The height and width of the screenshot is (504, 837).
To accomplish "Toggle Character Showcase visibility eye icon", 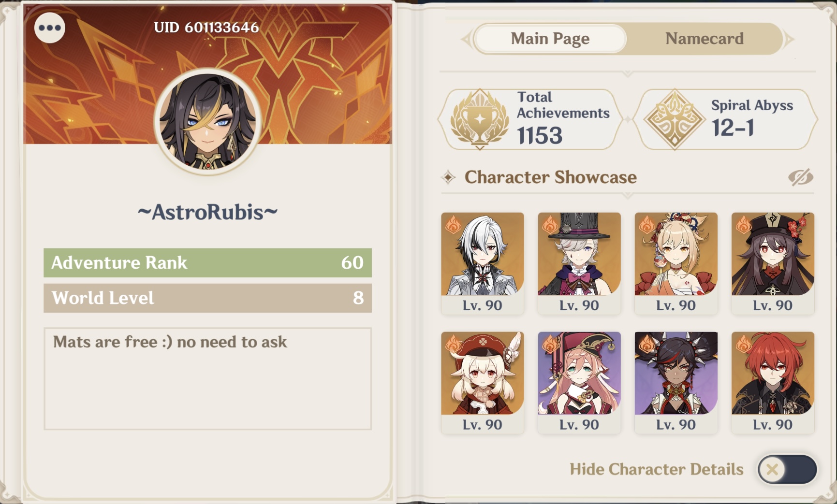I will pos(801,177).
